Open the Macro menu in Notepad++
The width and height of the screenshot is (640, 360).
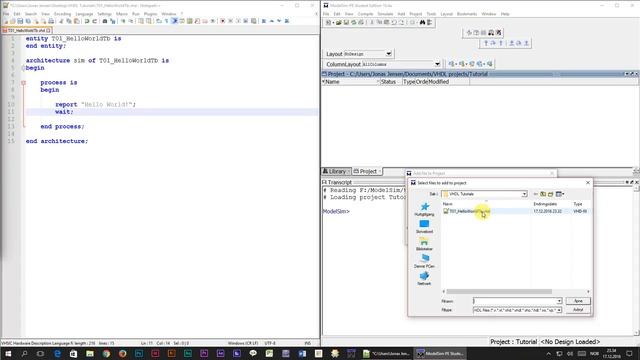click(122, 14)
